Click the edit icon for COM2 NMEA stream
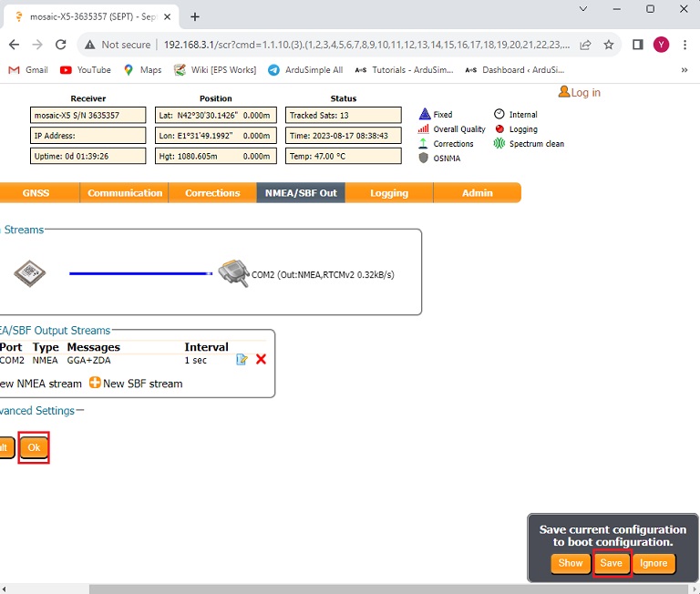This screenshot has height=594, width=700. click(242, 360)
